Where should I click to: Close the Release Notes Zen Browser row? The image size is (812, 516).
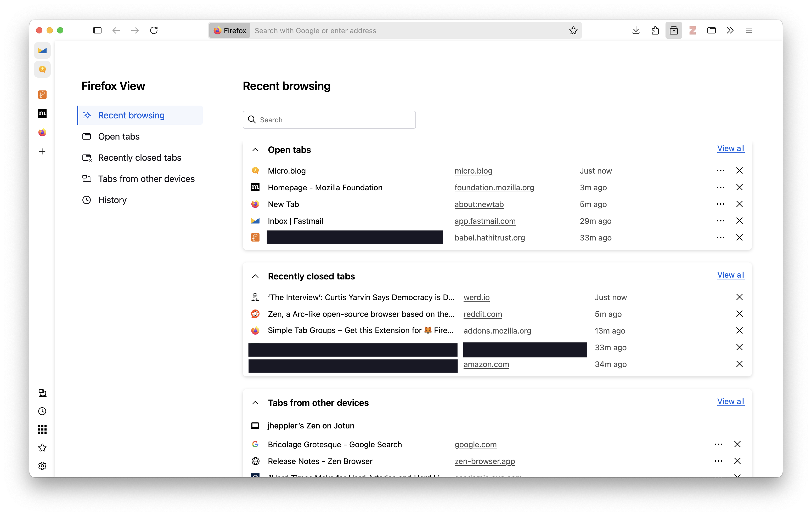click(x=737, y=461)
